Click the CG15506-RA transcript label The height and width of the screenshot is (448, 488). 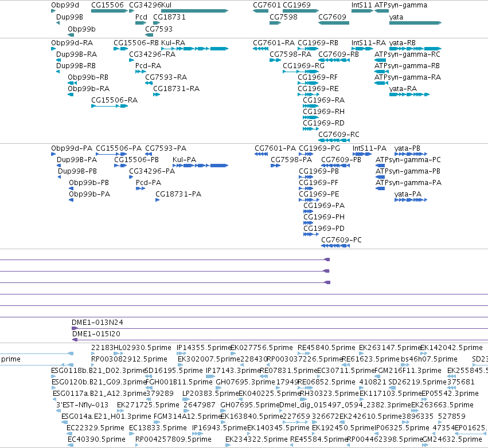114,100
